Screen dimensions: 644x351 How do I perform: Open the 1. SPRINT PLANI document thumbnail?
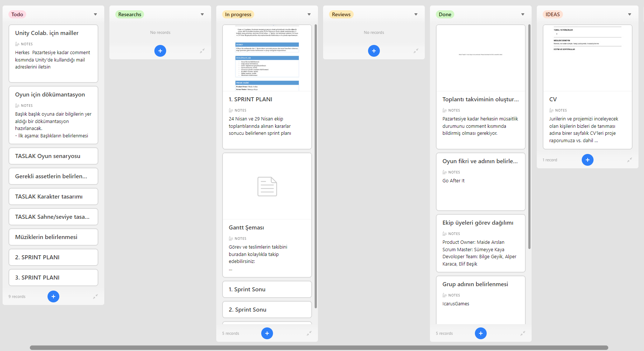point(267,58)
